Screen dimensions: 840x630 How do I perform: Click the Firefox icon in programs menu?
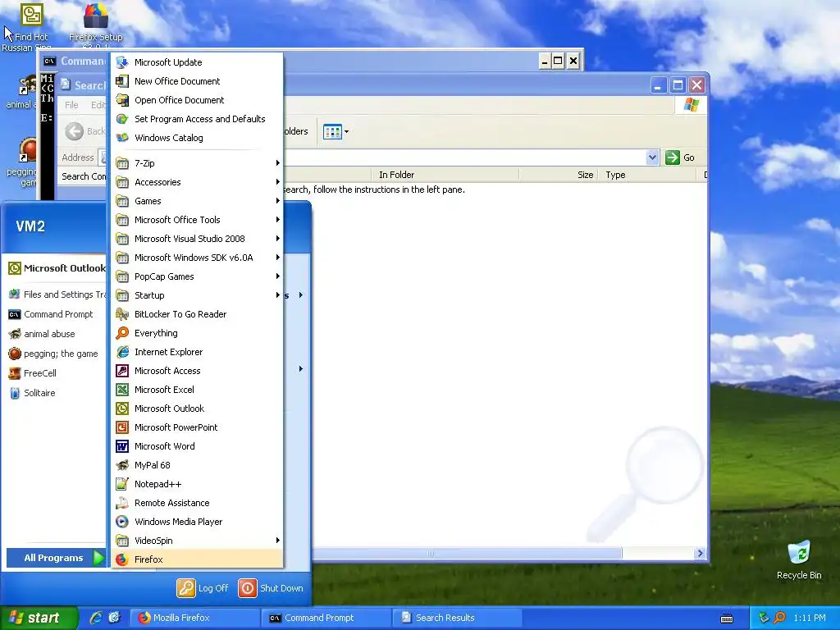pyautogui.click(x=122, y=559)
